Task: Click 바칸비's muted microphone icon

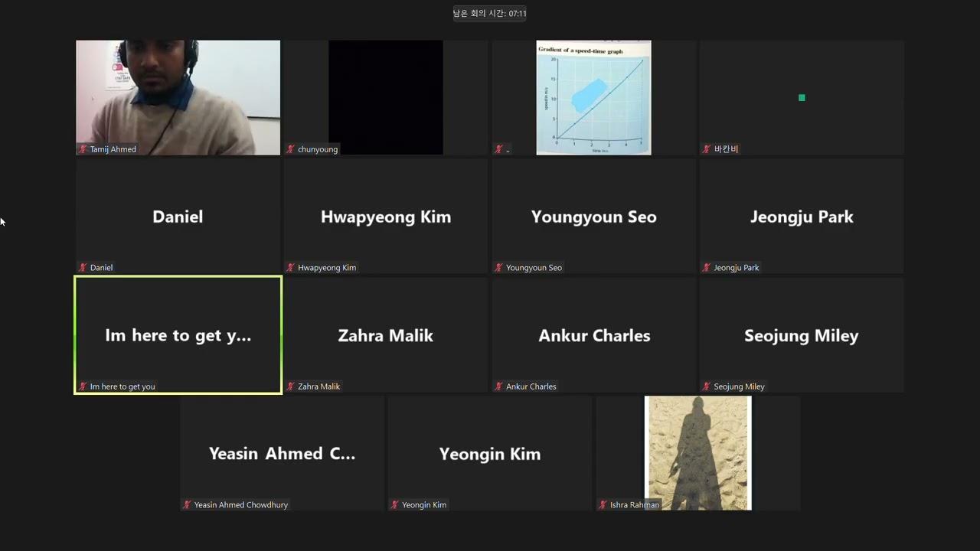Action: click(707, 149)
